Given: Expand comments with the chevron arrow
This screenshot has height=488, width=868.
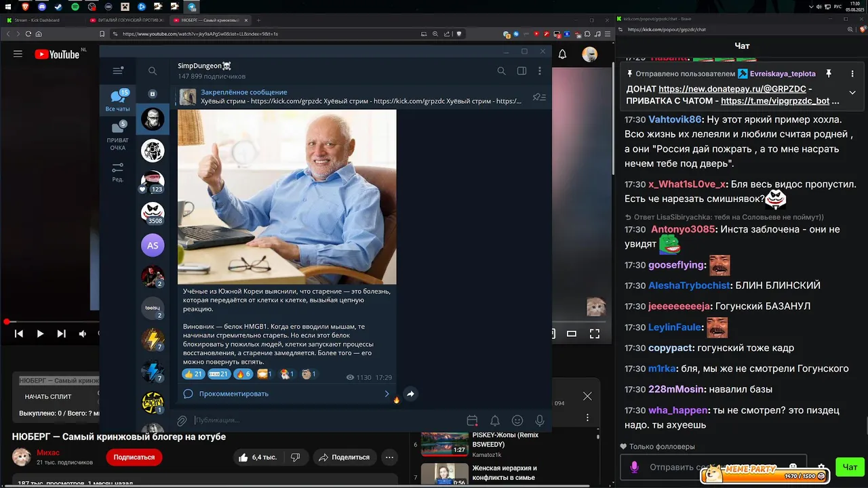Looking at the screenshot, I should tap(387, 394).
